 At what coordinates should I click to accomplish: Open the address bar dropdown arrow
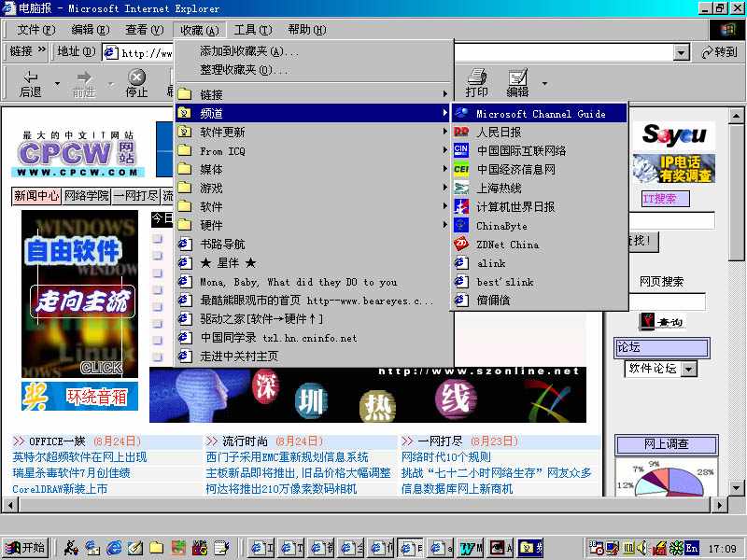[x=682, y=52]
